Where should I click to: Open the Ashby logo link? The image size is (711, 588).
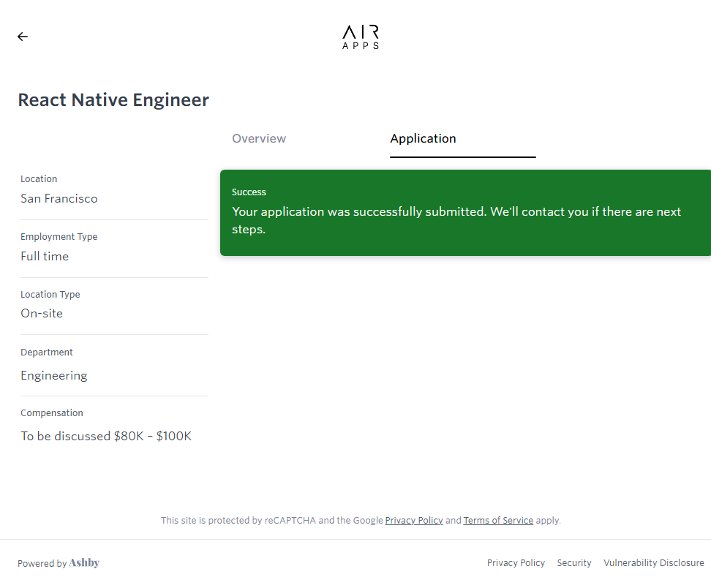84,563
